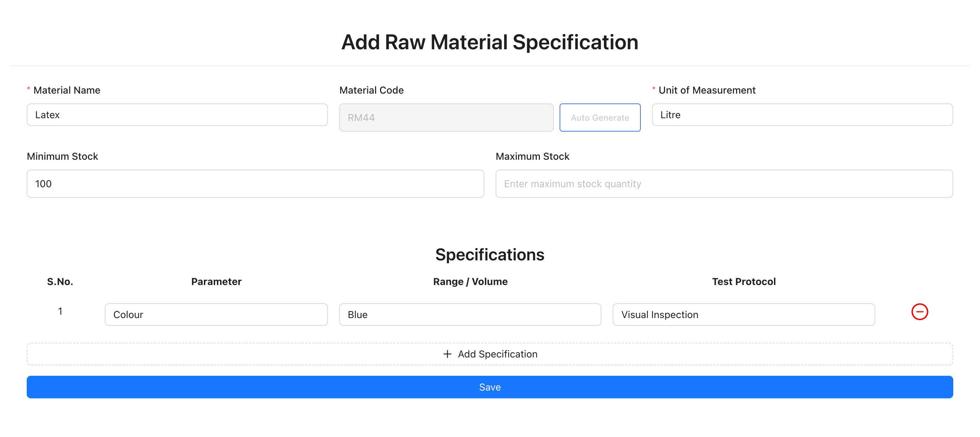Click the Specifications section heading
Viewport: 980px width, 437px height.
pos(490,254)
